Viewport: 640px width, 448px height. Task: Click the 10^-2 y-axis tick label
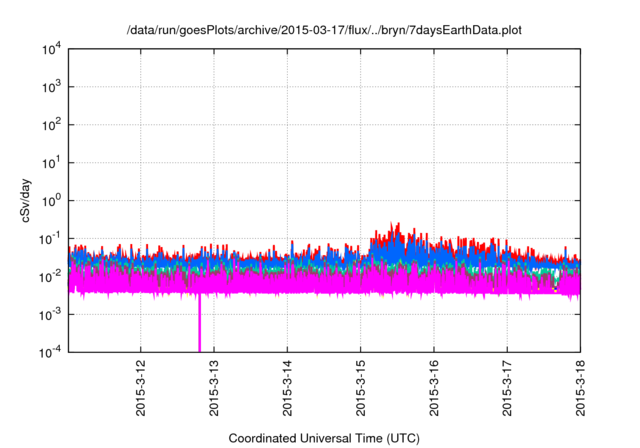tap(50, 277)
